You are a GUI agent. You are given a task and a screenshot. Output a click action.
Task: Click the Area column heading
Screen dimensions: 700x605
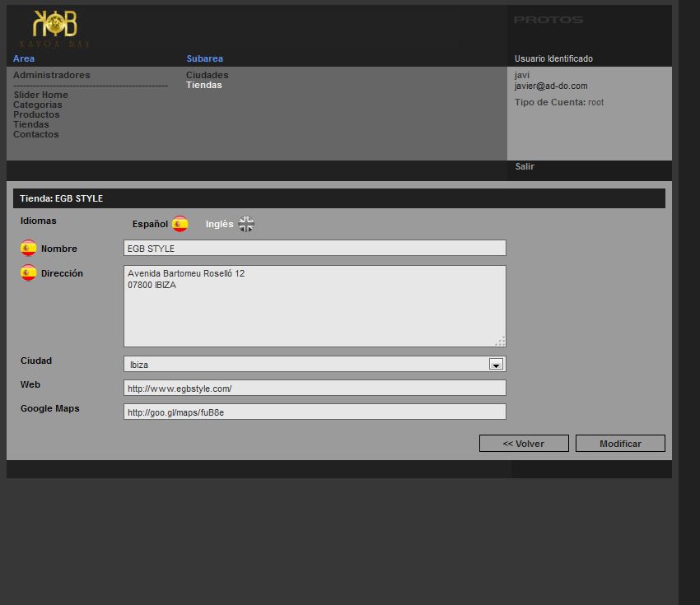pyautogui.click(x=24, y=58)
